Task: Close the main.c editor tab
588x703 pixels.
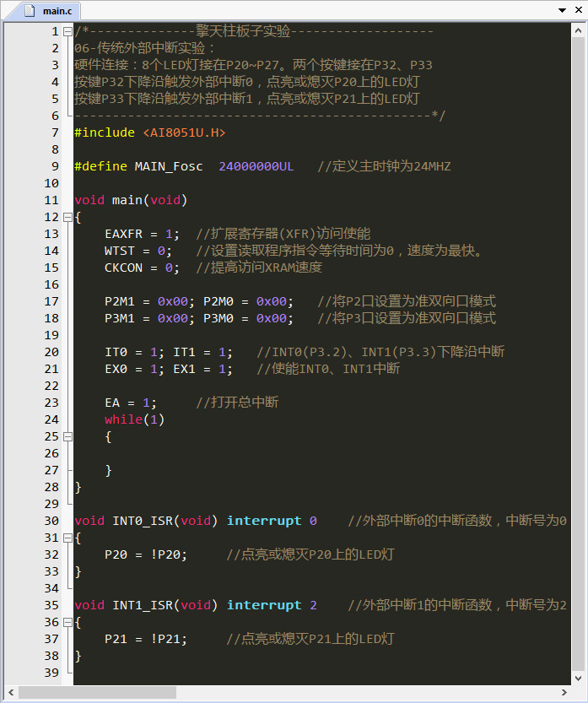Action: point(578,10)
